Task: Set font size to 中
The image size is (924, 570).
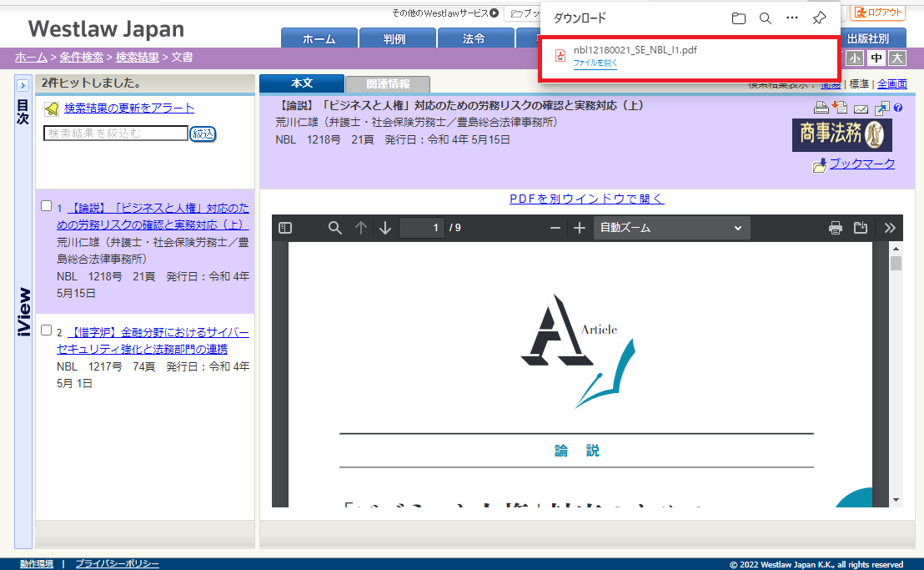Action: click(x=876, y=58)
